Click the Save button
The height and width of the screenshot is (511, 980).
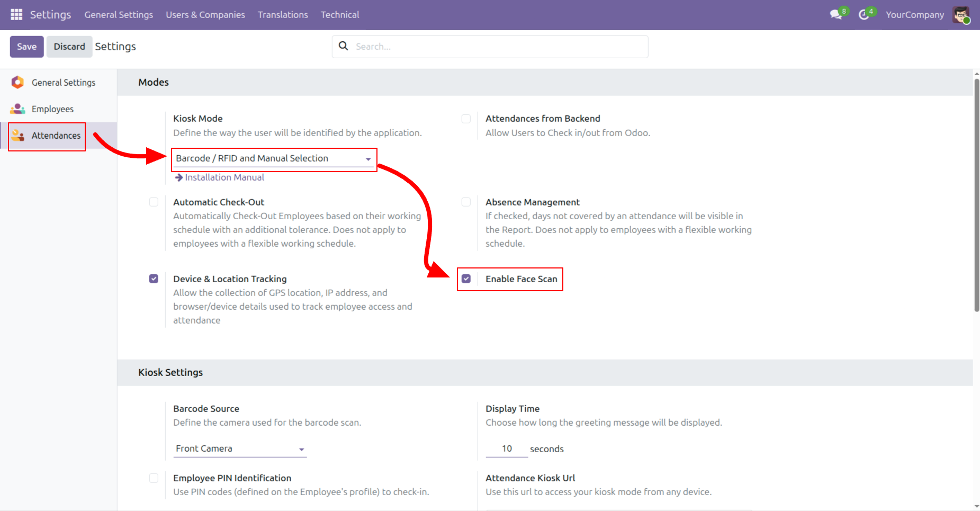(26, 47)
